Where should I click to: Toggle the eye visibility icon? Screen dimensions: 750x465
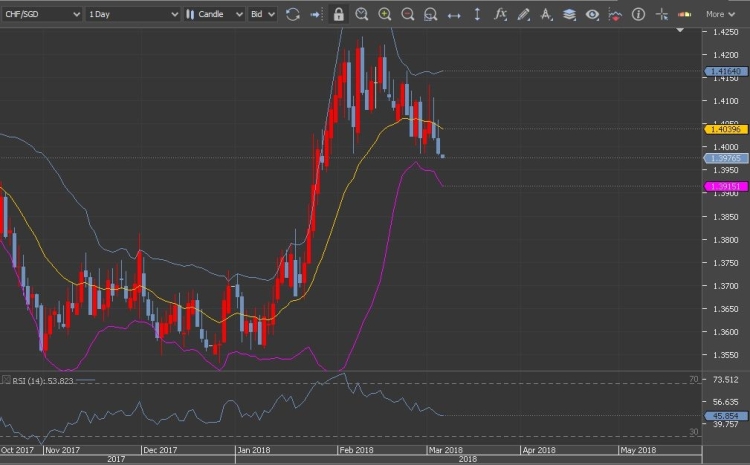click(592, 14)
